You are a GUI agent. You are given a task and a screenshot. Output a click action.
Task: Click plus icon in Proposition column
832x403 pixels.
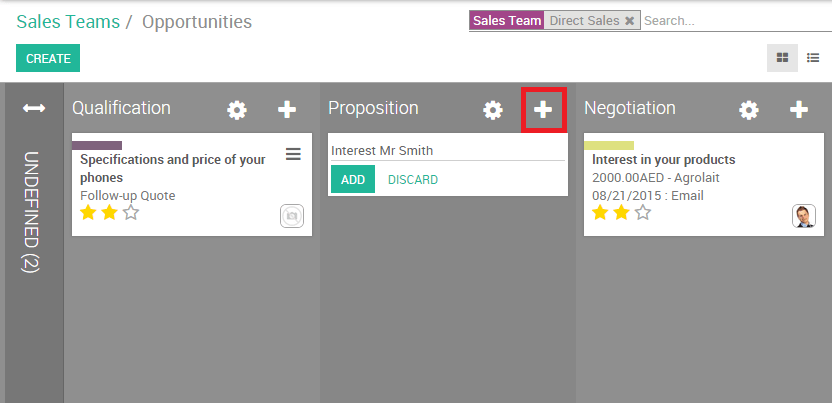pyautogui.click(x=543, y=110)
